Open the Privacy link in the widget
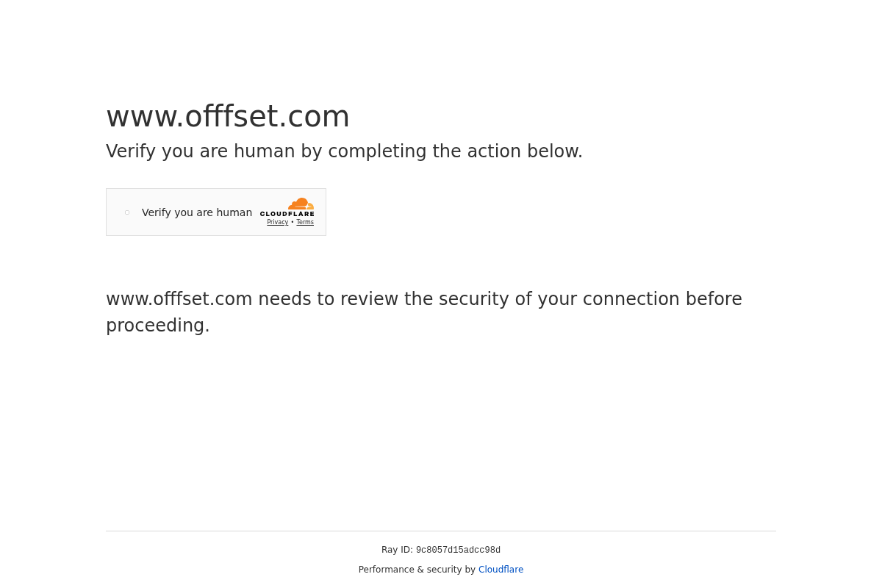The height and width of the screenshot is (588, 882). click(277, 222)
